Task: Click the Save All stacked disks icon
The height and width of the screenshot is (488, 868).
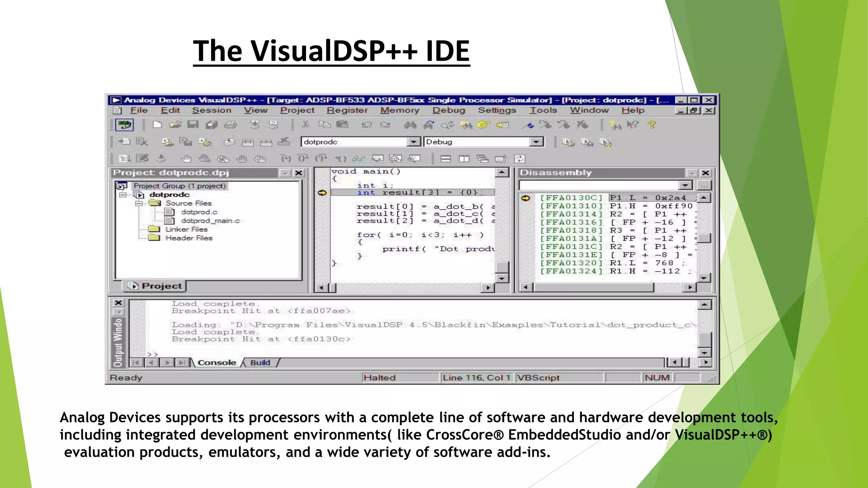Action: pyautogui.click(x=211, y=125)
